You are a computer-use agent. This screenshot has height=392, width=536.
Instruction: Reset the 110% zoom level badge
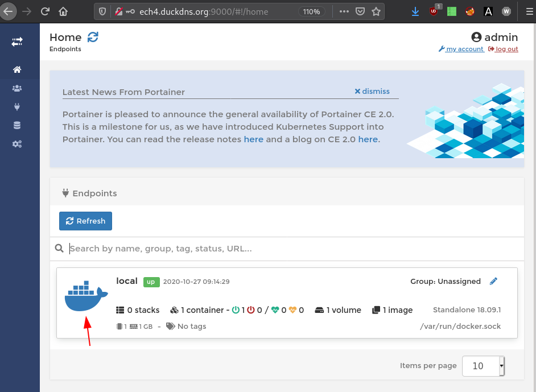[x=311, y=11]
